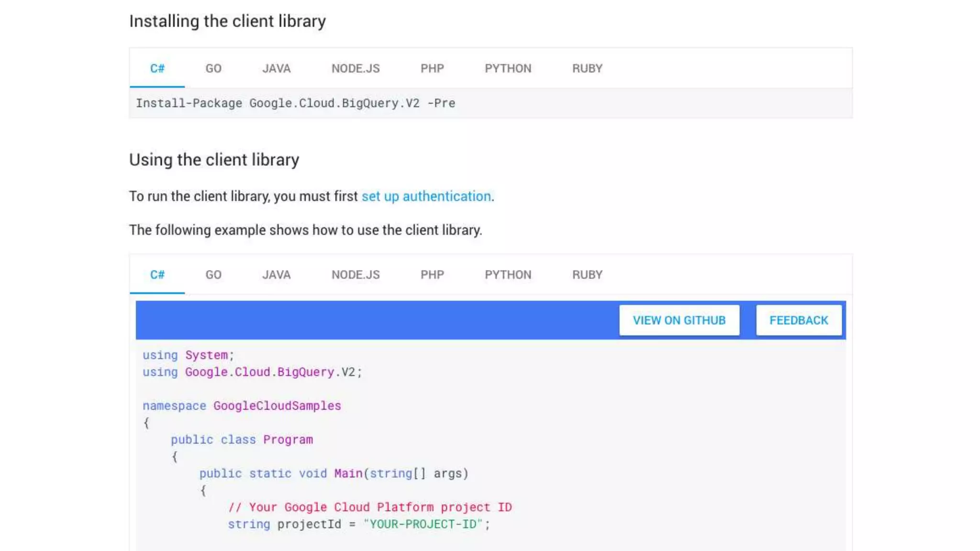Click the YOUR-PROJECT-ID string in the code
The height and width of the screenshot is (551, 980).
coord(423,525)
